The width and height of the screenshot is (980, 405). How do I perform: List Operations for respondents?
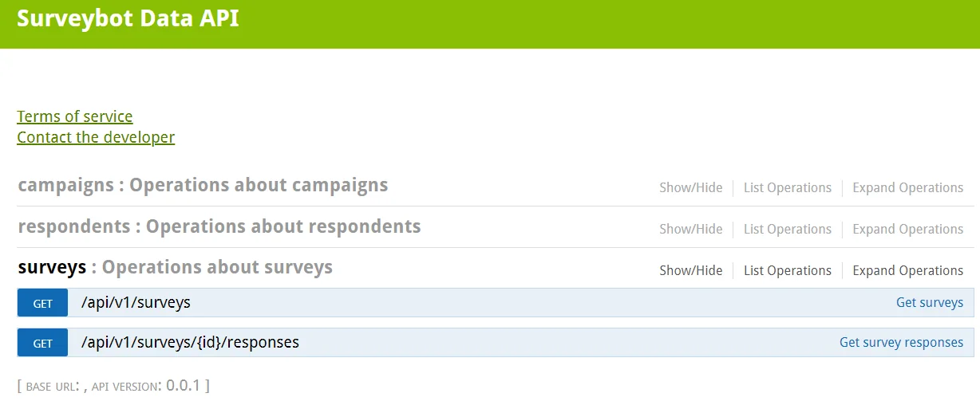click(x=788, y=230)
